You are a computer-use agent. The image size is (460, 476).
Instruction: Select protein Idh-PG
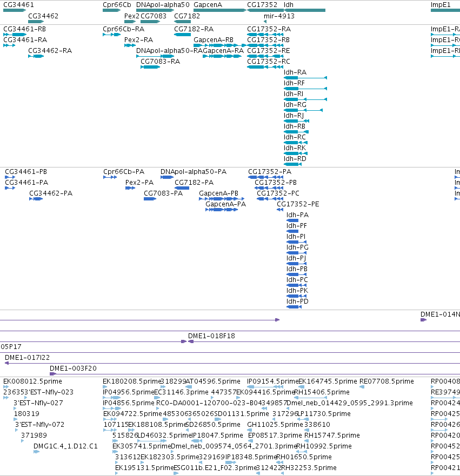[x=297, y=253]
